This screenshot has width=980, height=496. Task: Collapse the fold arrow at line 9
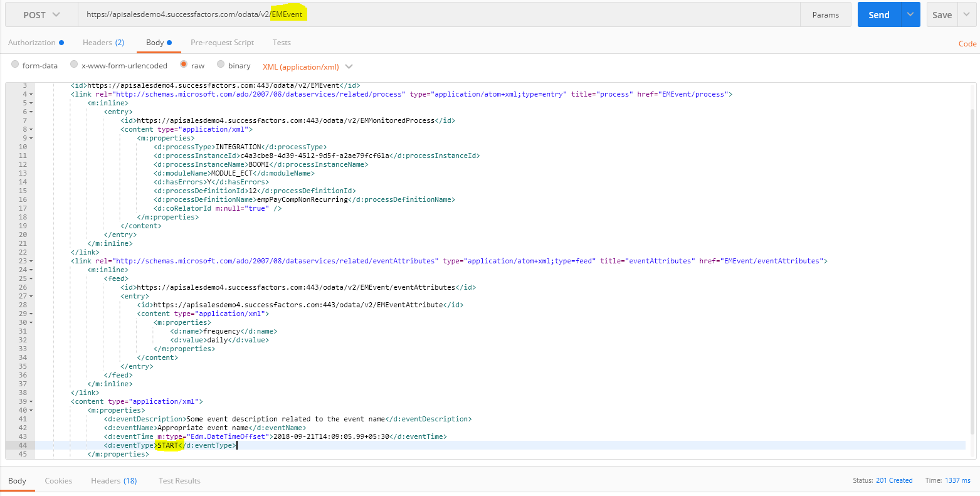(31, 138)
